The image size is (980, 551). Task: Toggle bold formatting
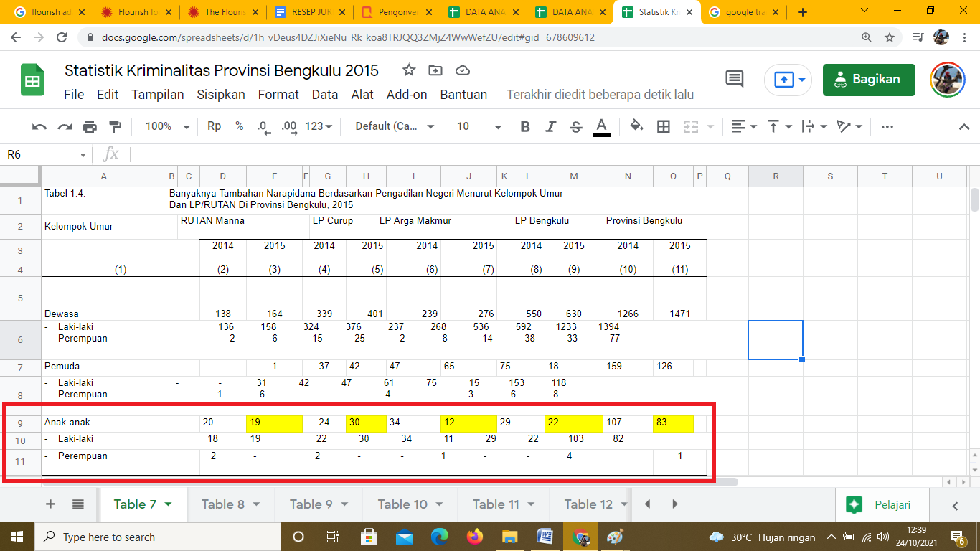click(525, 126)
